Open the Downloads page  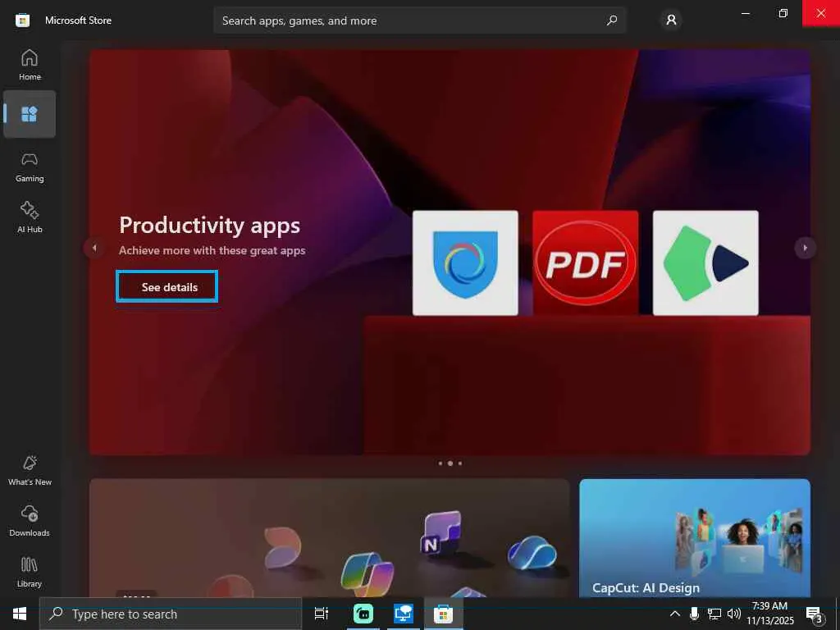click(x=30, y=521)
